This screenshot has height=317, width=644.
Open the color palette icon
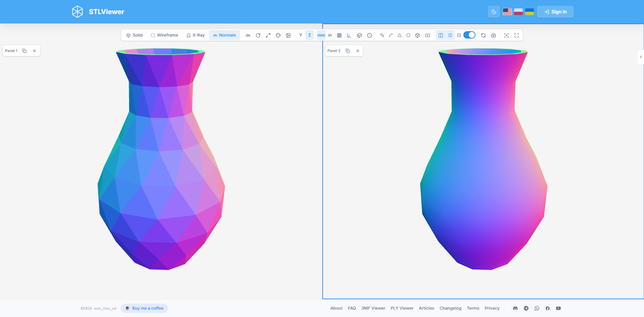[278, 35]
